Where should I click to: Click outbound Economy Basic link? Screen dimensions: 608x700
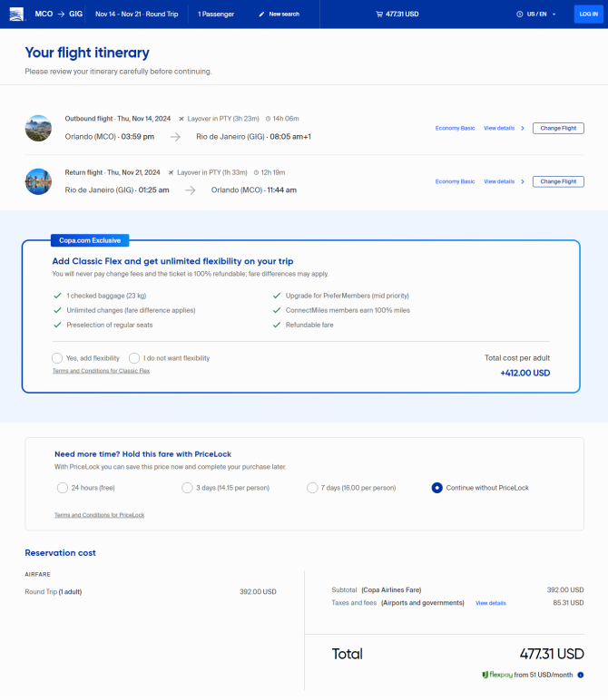click(x=455, y=128)
